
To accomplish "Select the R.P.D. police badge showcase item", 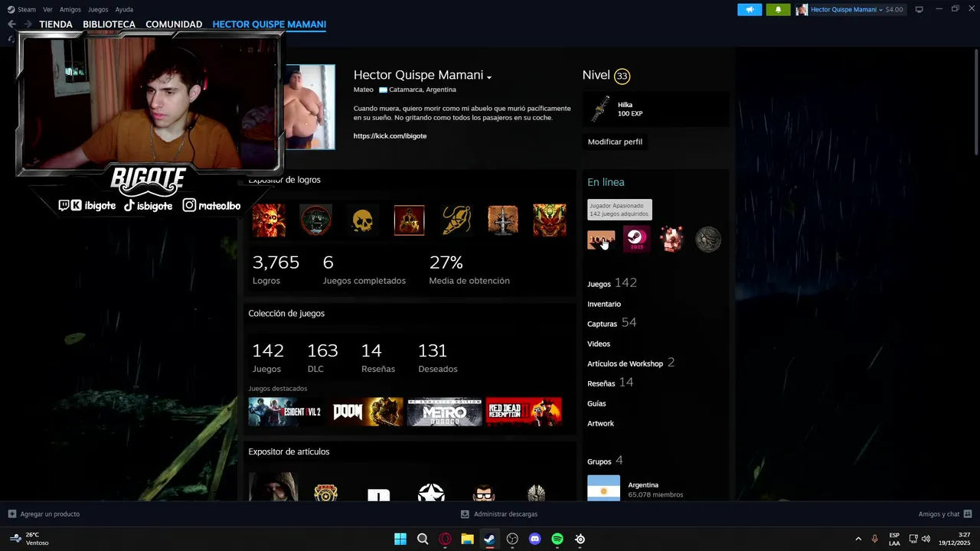I will click(x=326, y=492).
